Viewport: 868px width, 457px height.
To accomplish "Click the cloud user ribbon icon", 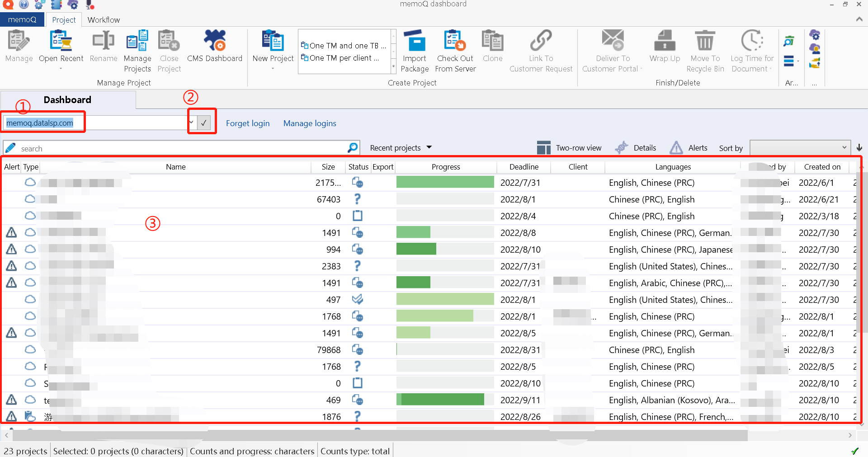I will click(815, 49).
